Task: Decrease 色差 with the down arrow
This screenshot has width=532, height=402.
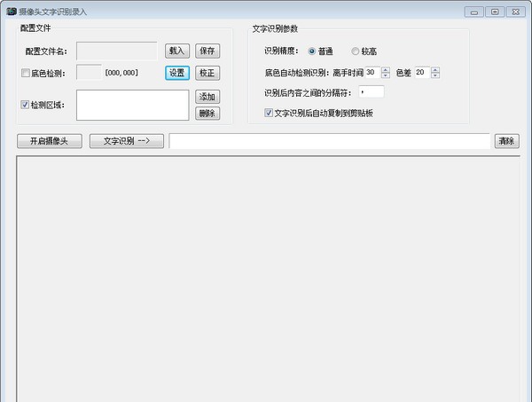Action: point(435,75)
